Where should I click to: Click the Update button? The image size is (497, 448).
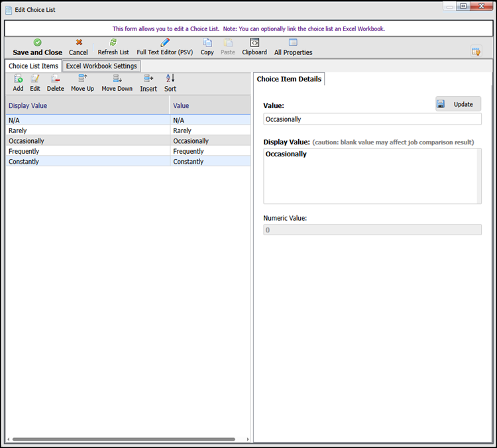click(459, 104)
